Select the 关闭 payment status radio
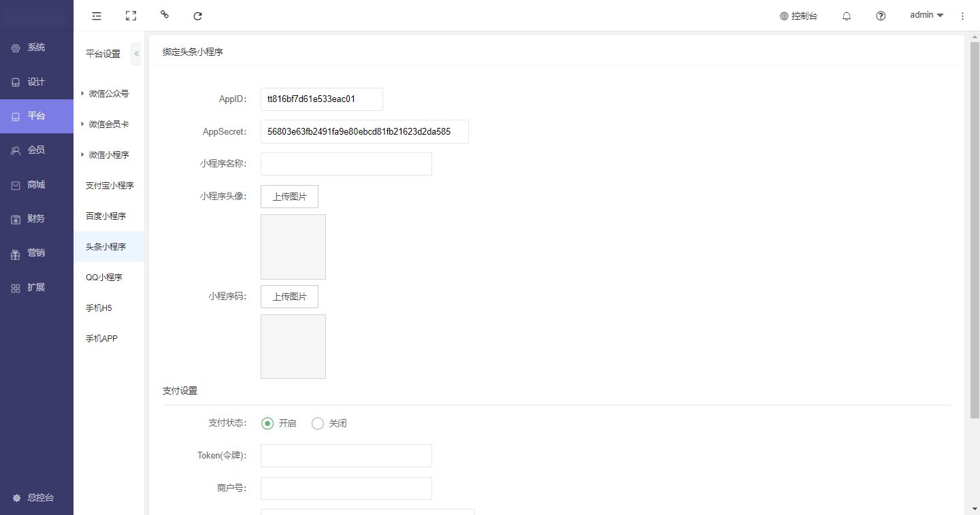Screen dimensions: 980x515 pyautogui.click(x=318, y=423)
